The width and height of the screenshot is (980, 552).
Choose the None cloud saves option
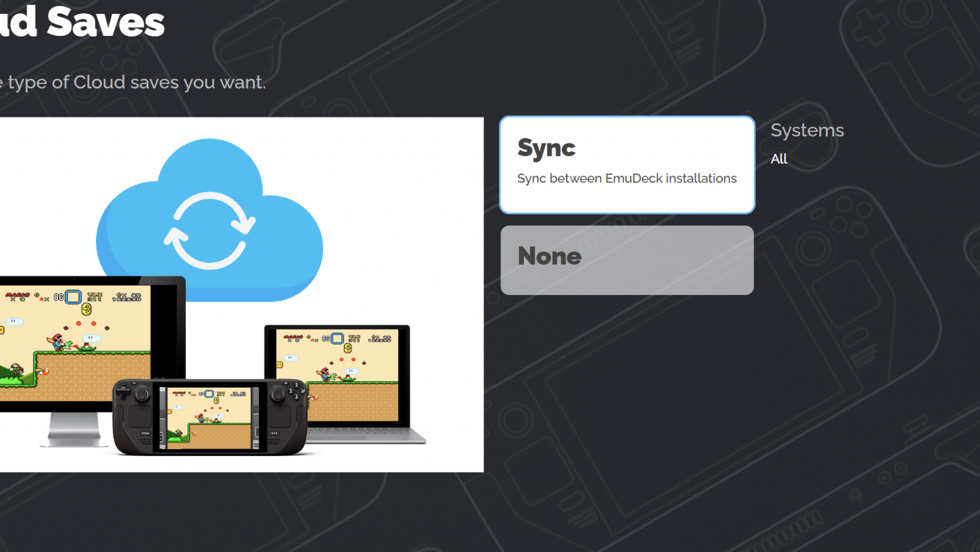point(627,260)
